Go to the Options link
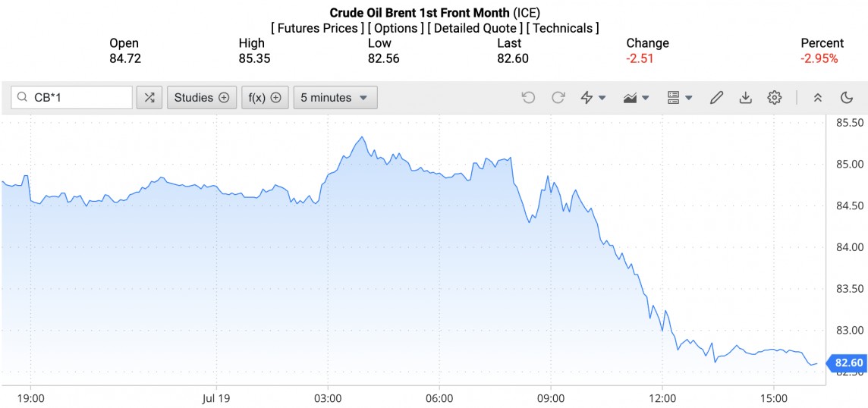 point(395,28)
